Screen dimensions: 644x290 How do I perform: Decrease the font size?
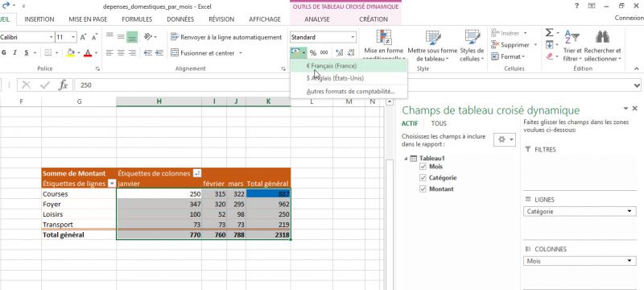coord(94,37)
